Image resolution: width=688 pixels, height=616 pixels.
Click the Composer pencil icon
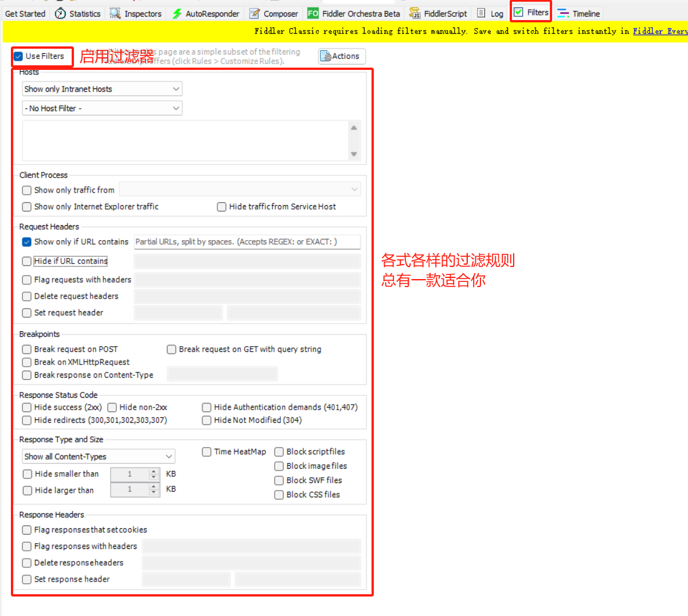[255, 13]
